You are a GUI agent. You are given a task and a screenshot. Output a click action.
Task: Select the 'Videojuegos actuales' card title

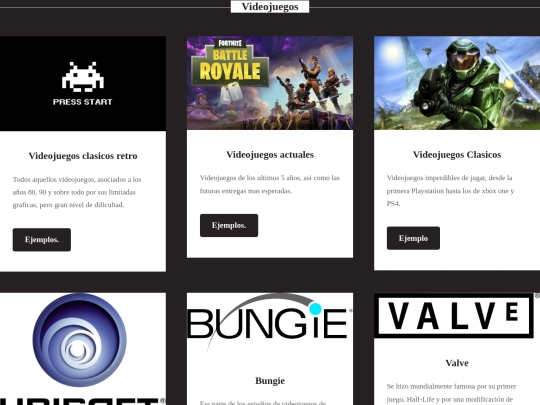point(270,155)
